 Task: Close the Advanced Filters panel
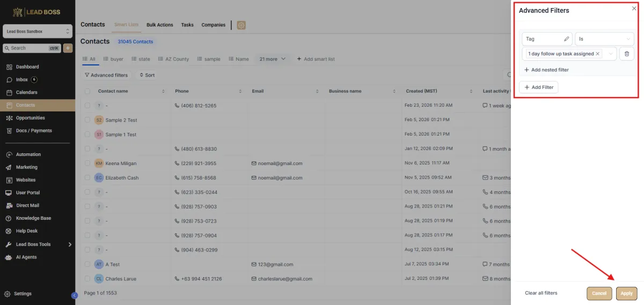click(634, 9)
